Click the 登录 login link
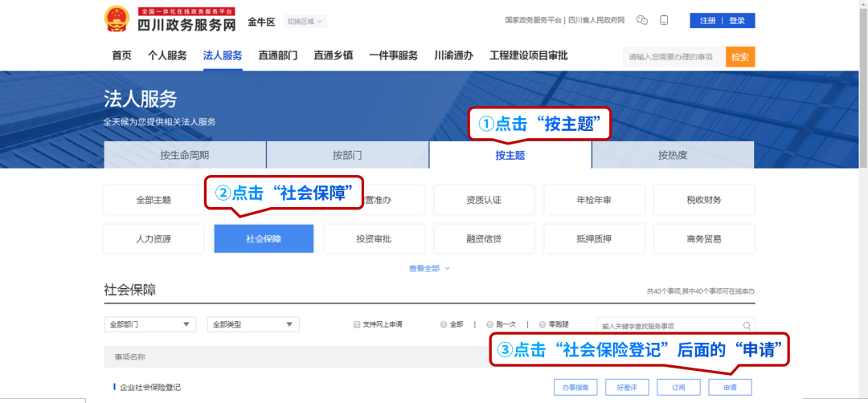Screen dimensions: 868x403 coord(737,20)
